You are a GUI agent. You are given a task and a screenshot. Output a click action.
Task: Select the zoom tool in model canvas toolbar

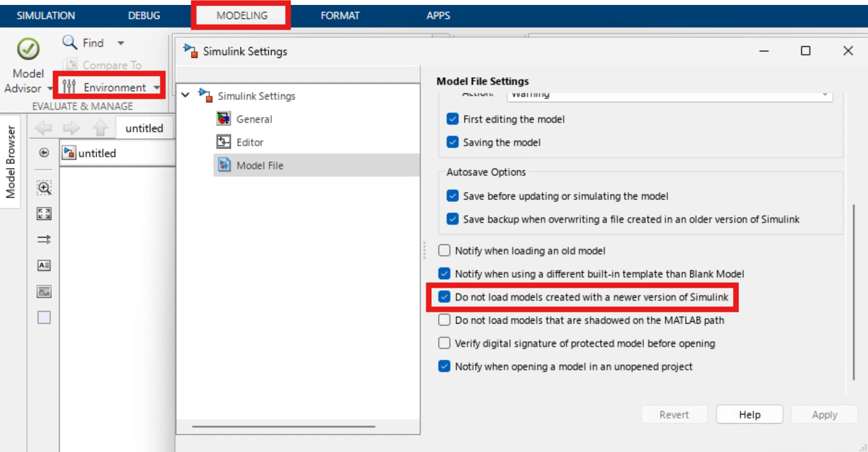[43, 188]
